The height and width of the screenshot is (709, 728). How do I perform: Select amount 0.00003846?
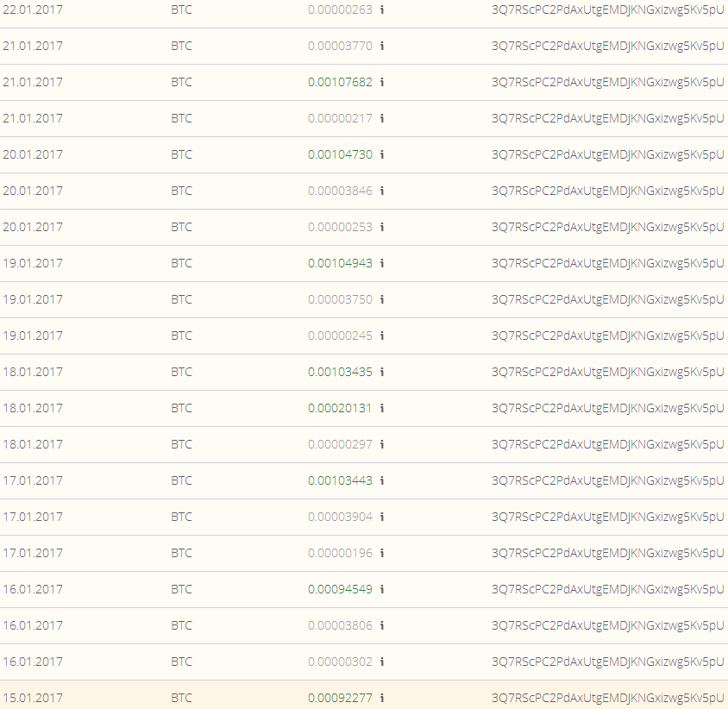point(341,191)
